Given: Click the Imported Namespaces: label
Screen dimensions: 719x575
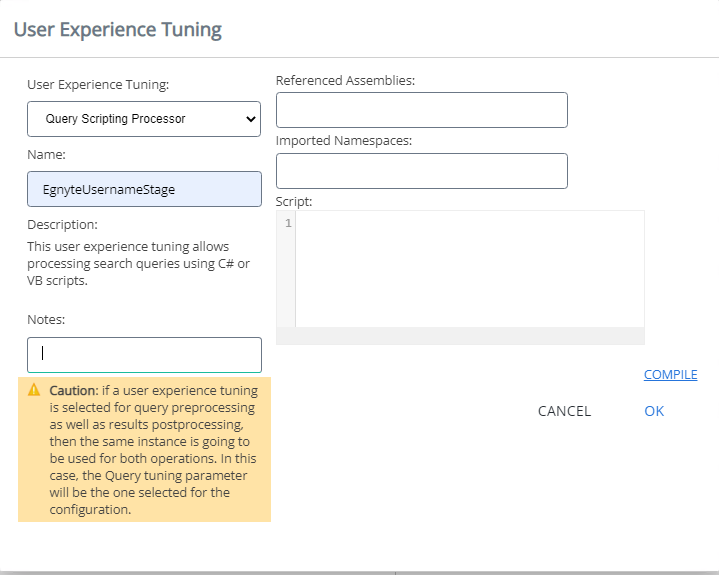Looking at the screenshot, I should pos(343,141).
